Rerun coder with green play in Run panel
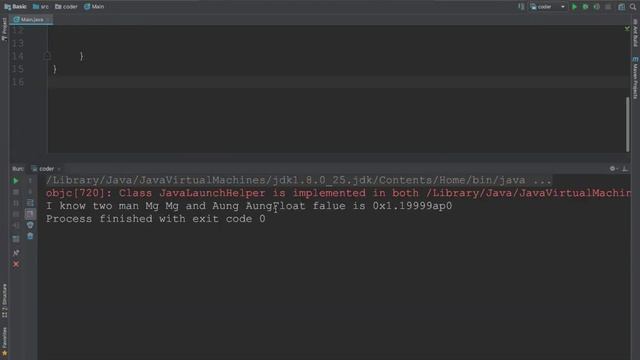Viewport: 640px width, 360px height. (x=16, y=180)
